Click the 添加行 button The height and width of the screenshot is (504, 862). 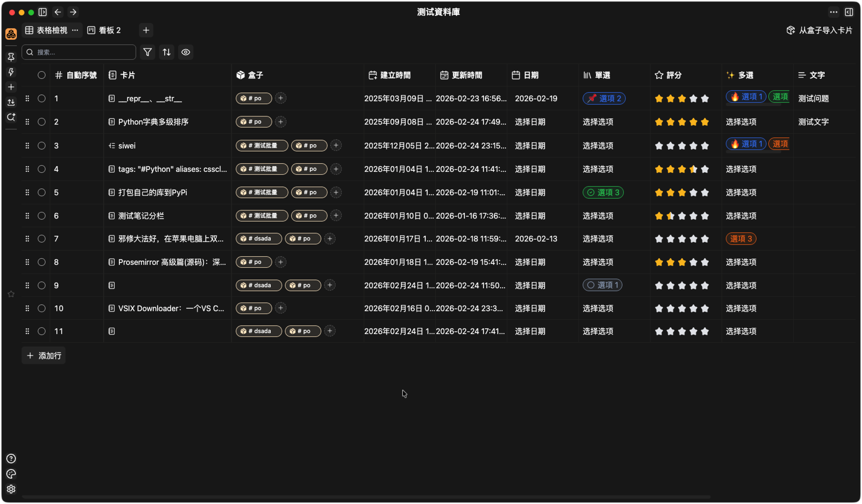click(x=44, y=356)
